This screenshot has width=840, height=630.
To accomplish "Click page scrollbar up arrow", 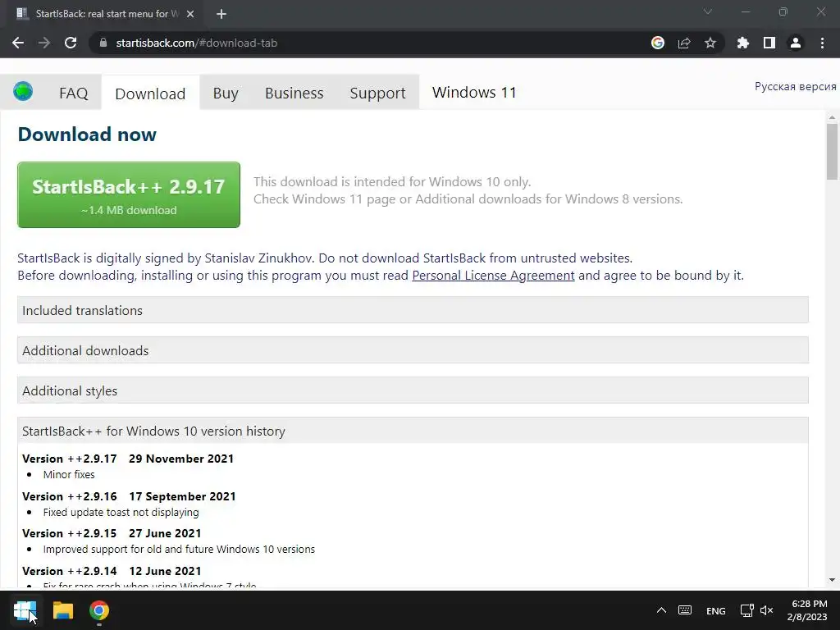I will pyautogui.click(x=832, y=116).
